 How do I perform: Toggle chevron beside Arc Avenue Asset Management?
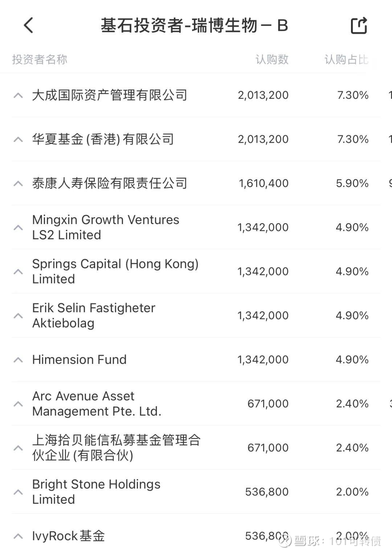(x=18, y=404)
